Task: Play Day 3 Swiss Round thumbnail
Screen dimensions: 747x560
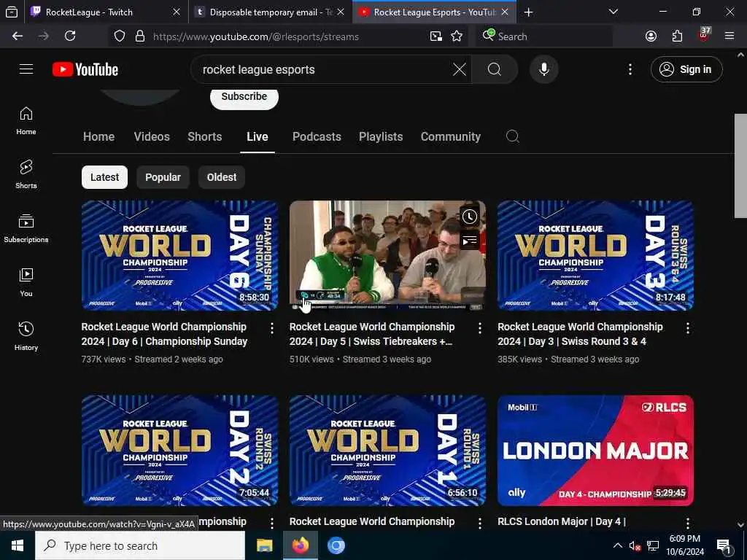Action: [x=595, y=255]
